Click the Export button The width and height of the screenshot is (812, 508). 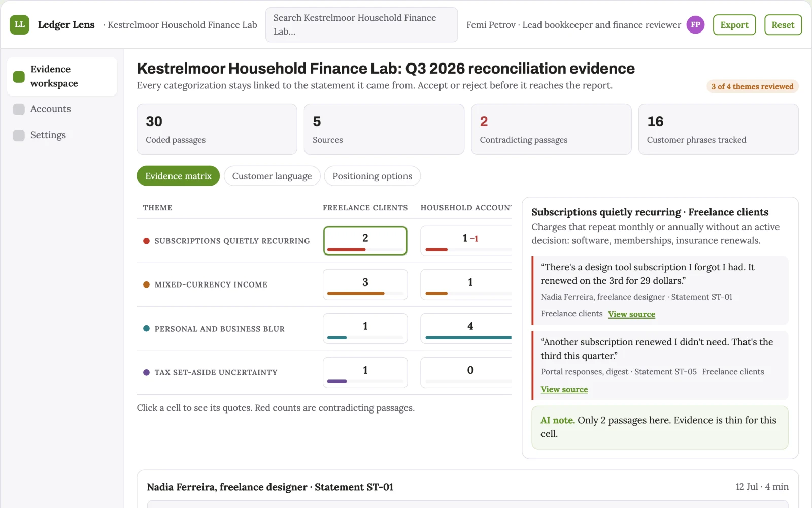(x=734, y=24)
